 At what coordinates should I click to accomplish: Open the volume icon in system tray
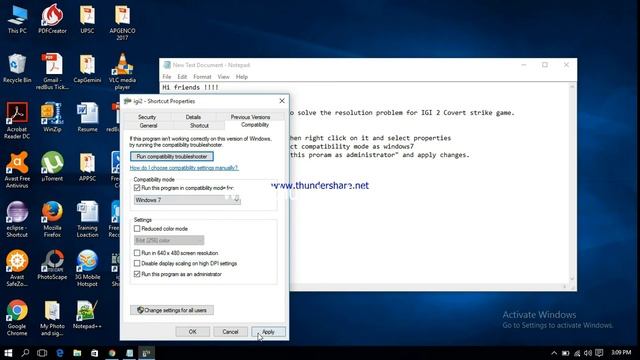point(588,353)
